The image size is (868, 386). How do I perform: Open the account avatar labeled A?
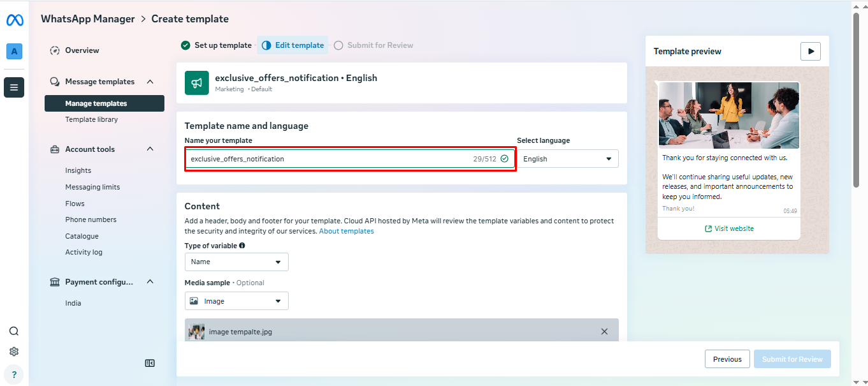(x=14, y=52)
